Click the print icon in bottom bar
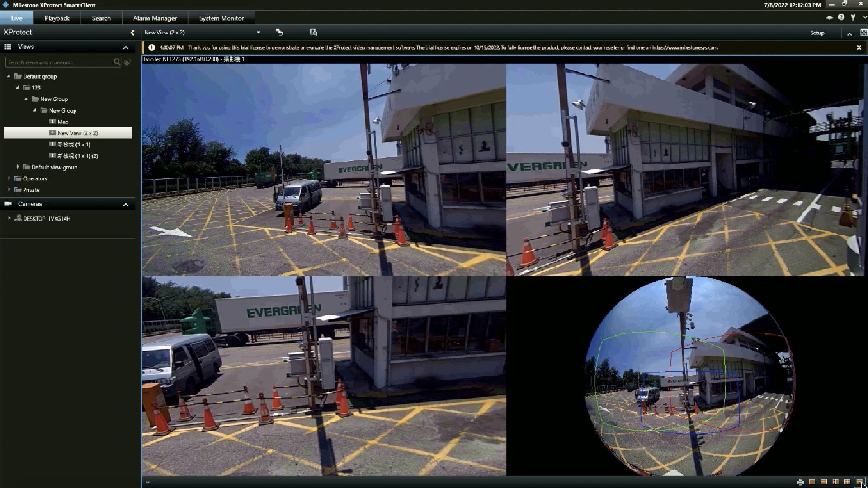This screenshot has height=488, width=868. tap(800, 482)
